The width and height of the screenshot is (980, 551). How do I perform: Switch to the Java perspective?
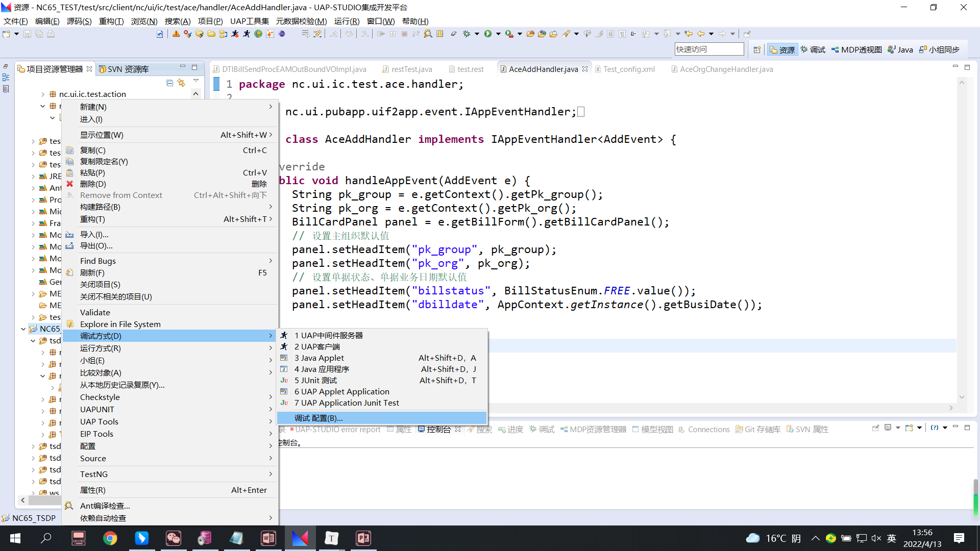(900, 49)
